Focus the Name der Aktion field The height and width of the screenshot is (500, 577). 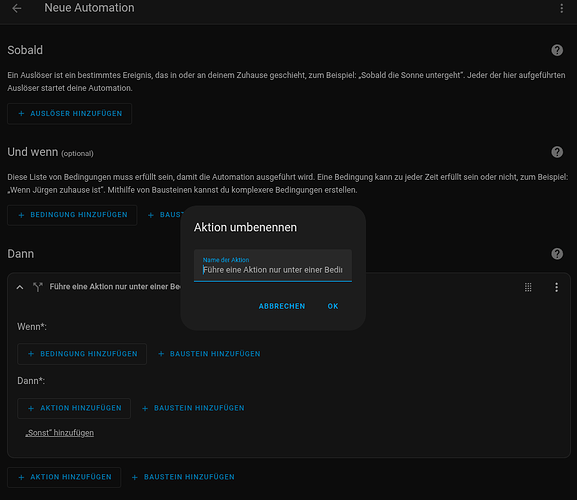[x=273, y=266]
